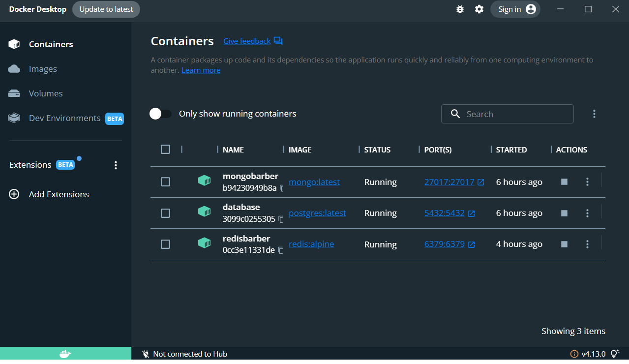Click the Add Extensions plus icon

pyautogui.click(x=14, y=194)
